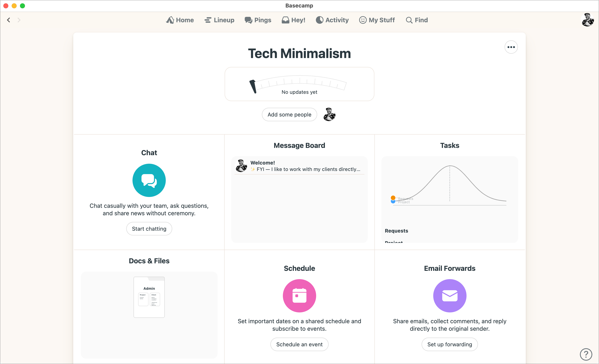Click the Start chatting button
This screenshot has height=364, width=599.
(x=149, y=229)
